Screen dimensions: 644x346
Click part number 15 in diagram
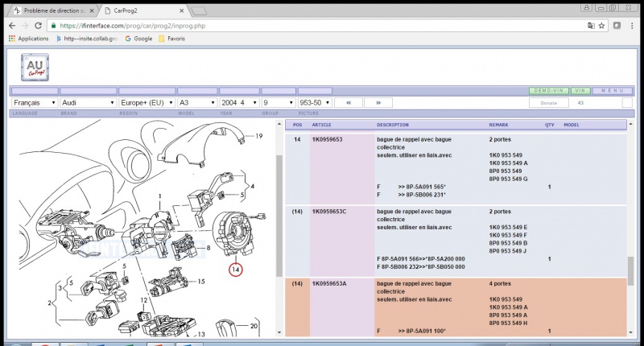pyautogui.click(x=201, y=282)
